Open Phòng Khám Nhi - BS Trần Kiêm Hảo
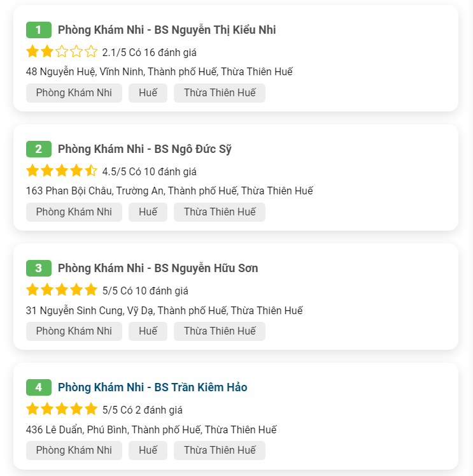Screen dimensions: 473x476 tap(152, 387)
